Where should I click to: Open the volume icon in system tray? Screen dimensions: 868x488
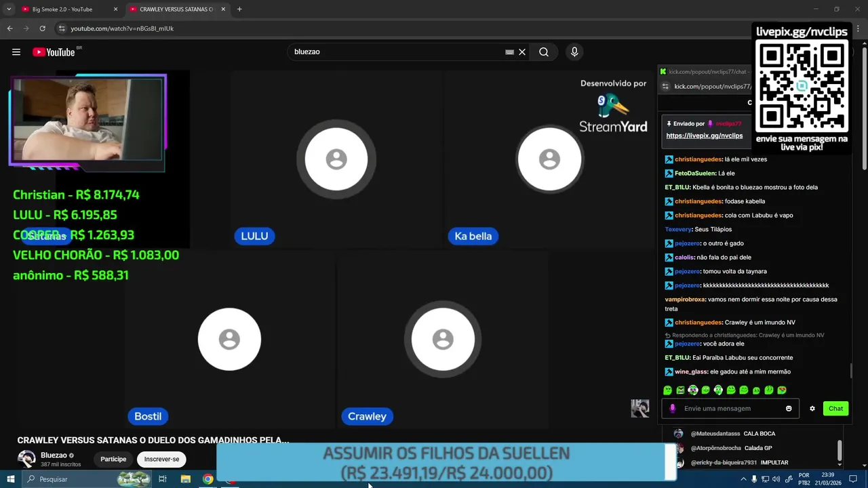776,479
